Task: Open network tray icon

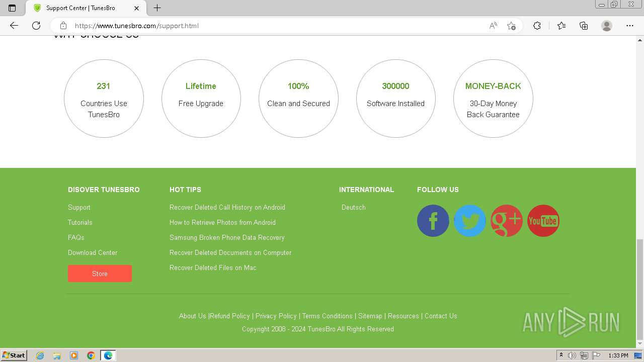Action: [x=584, y=355]
